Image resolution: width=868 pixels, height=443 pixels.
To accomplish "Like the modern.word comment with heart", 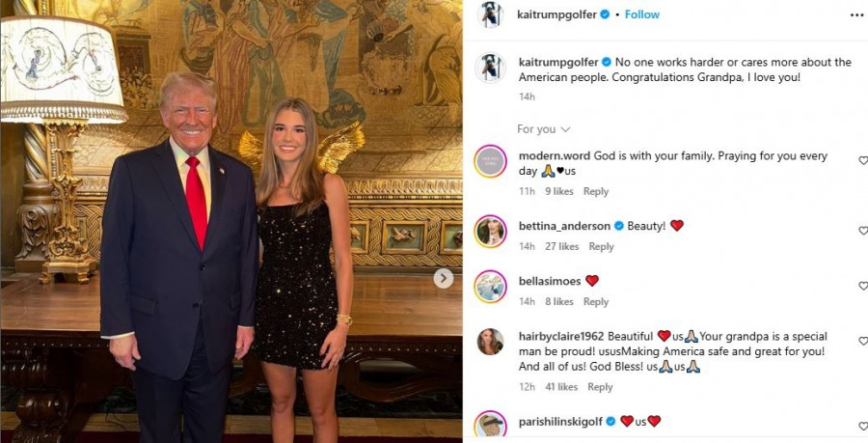I will pyautogui.click(x=862, y=161).
